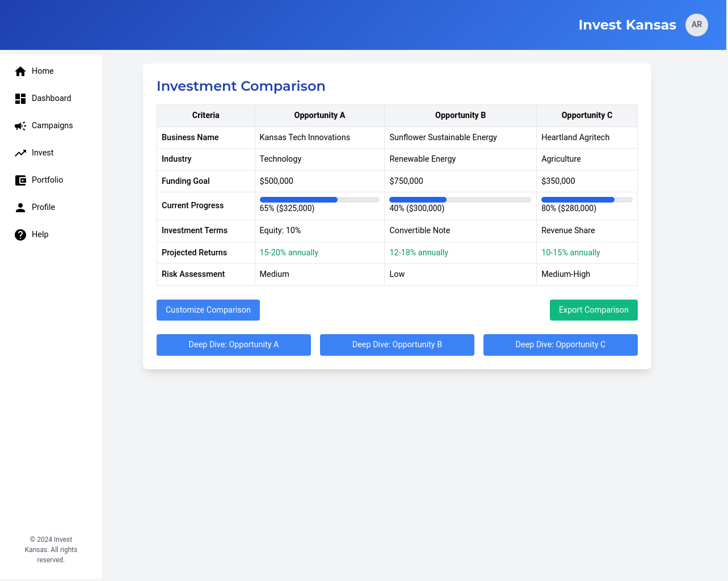Click the Home house icon
The height and width of the screenshot is (581, 728).
(20, 71)
